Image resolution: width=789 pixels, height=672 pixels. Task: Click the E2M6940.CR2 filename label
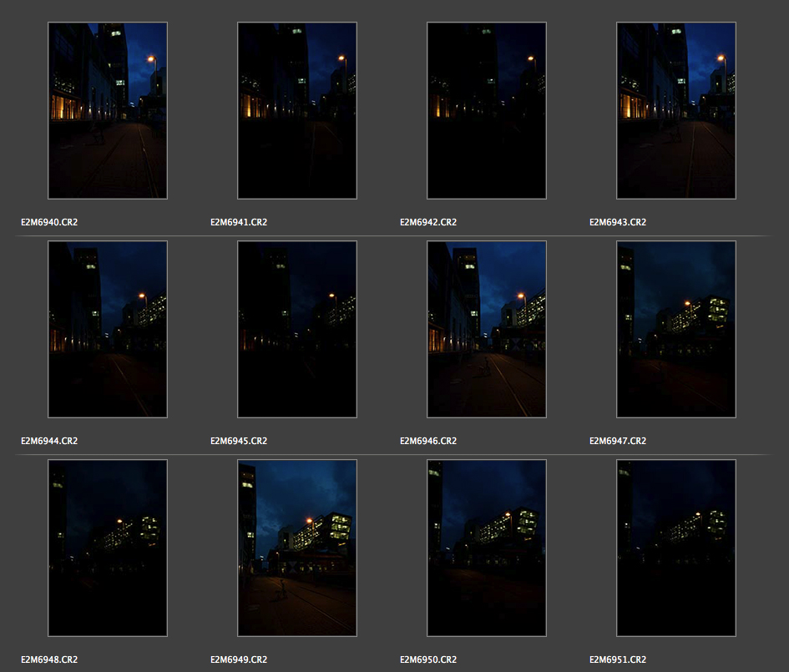click(x=49, y=222)
